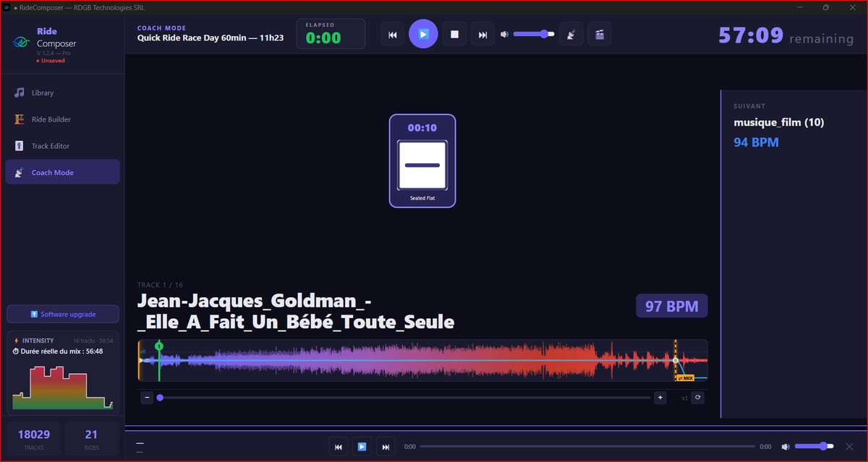Start ride with the large round play button

tap(423, 34)
